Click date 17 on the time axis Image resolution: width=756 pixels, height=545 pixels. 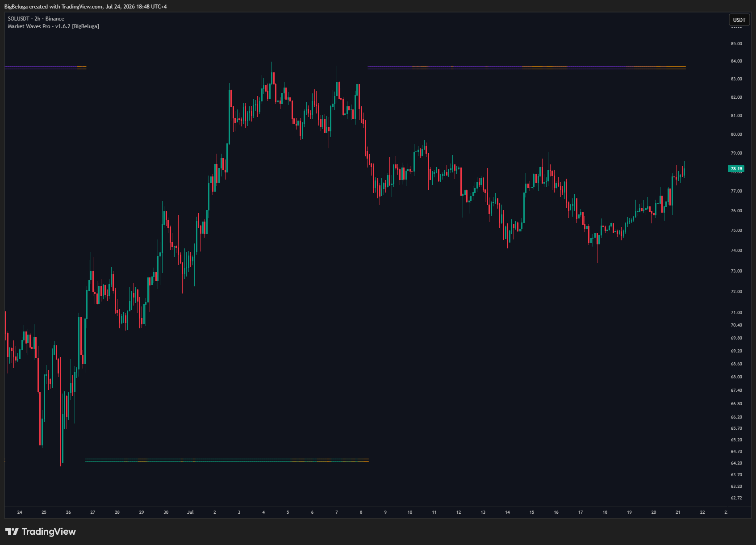coord(581,512)
